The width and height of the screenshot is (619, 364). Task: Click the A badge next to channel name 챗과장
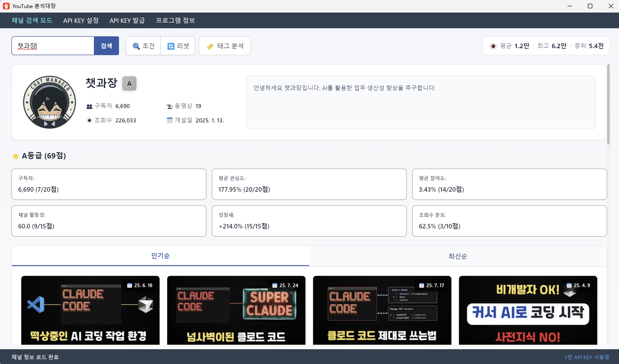click(x=129, y=83)
